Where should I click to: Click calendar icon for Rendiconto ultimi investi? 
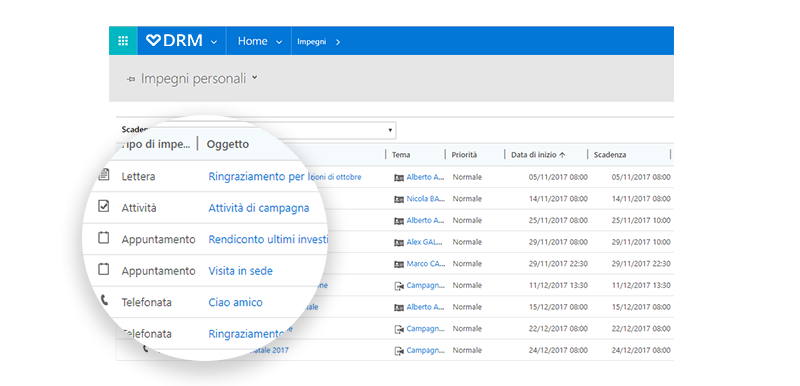pyautogui.click(x=104, y=237)
